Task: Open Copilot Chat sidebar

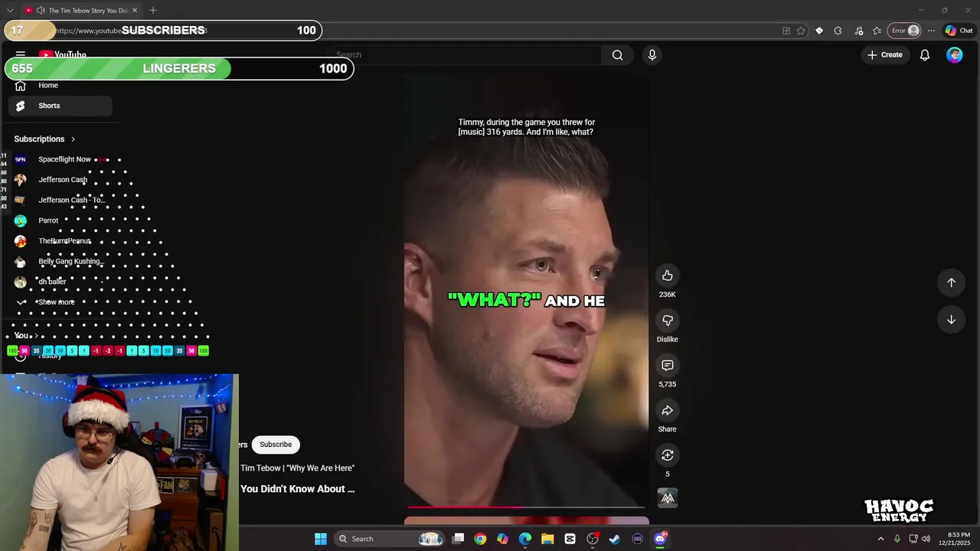Action: tap(959, 31)
